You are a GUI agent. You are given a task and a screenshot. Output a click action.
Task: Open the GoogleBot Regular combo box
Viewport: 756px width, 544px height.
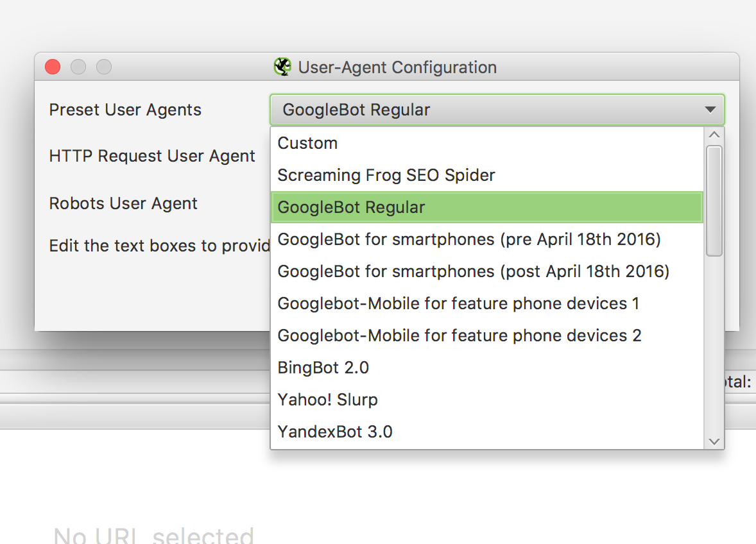pos(488,110)
